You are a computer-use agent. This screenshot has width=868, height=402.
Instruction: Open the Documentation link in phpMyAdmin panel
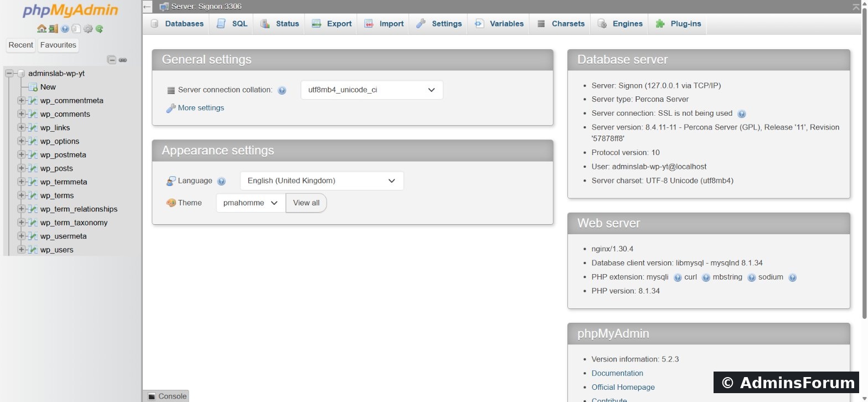pos(617,373)
